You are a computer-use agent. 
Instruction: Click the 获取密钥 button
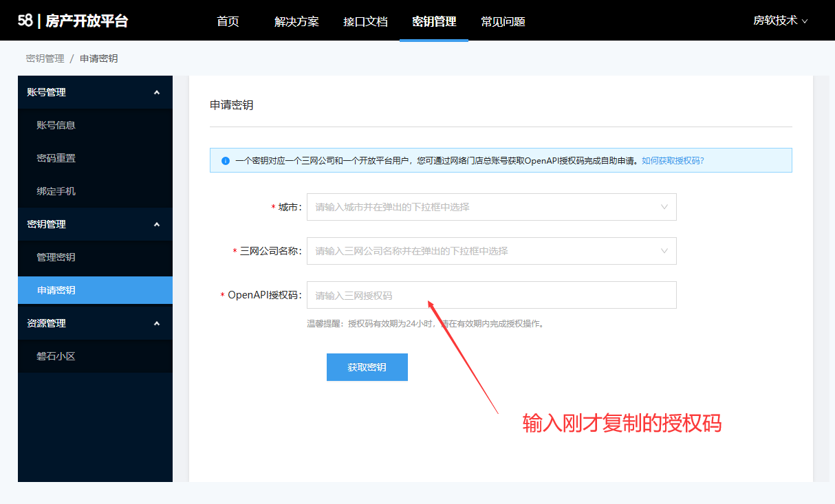tap(367, 367)
